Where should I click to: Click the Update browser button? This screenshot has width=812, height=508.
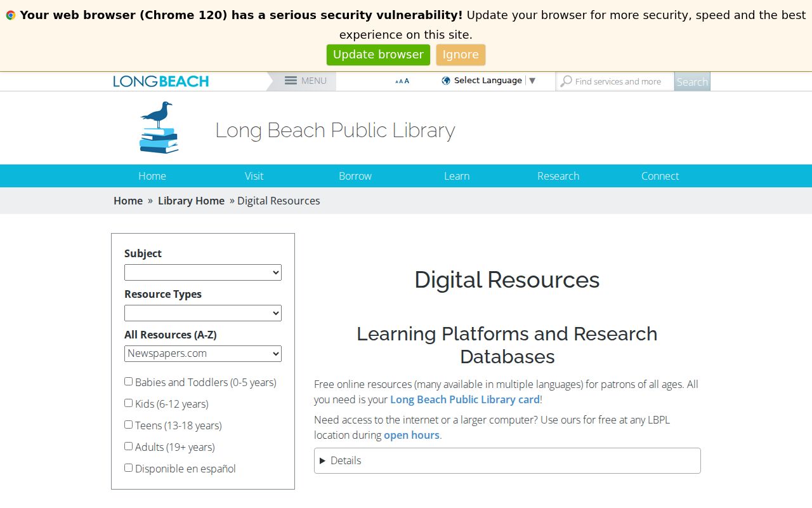[378, 55]
